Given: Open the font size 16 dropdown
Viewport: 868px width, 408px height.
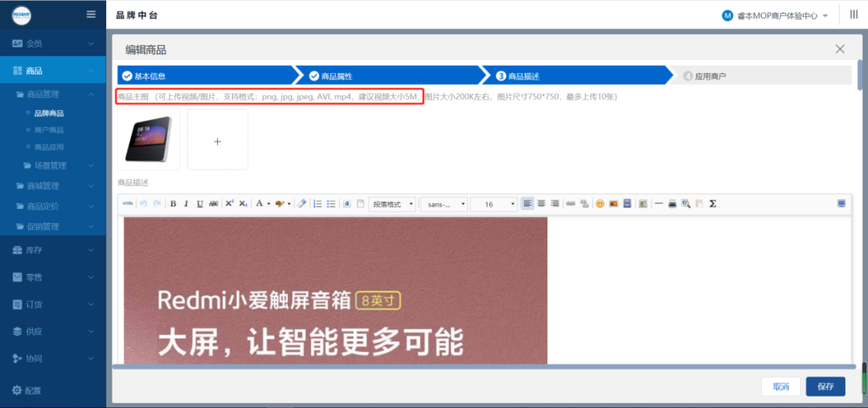Looking at the screenshot, I should pyautogui.click(x=493, y=204).
